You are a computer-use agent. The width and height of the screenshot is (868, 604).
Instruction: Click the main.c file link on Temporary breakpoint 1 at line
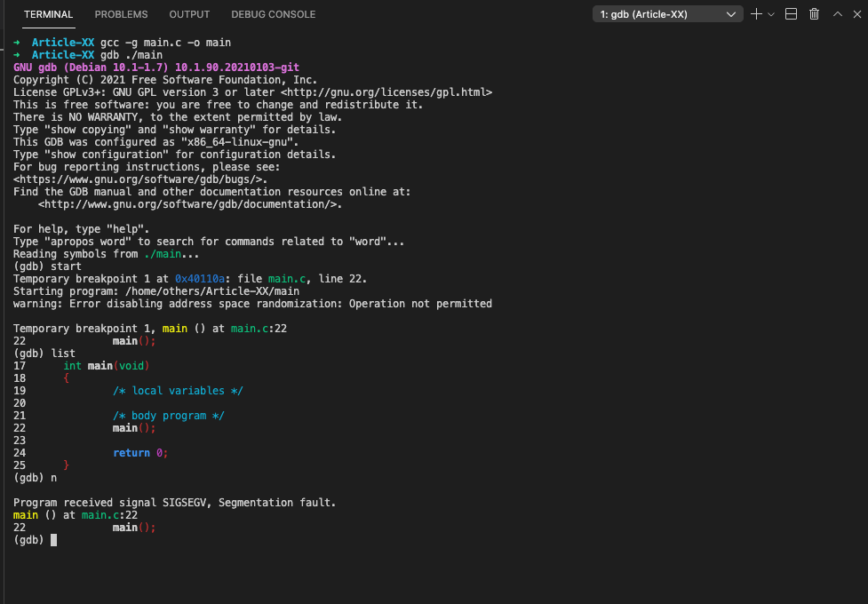coord(287,279)
